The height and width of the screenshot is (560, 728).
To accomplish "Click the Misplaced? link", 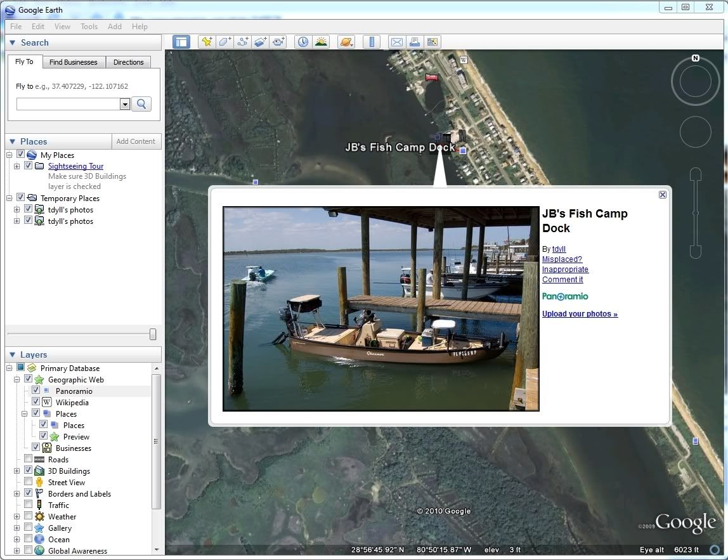I will [x=562, y=259].
